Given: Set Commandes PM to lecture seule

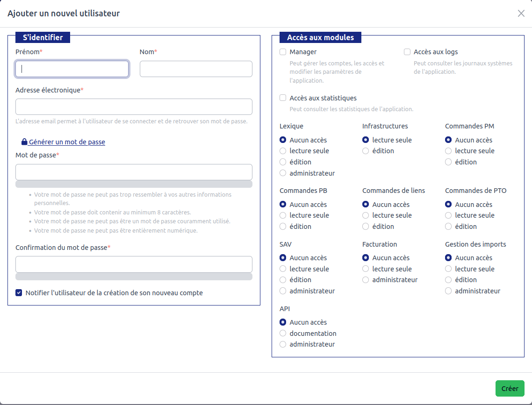Looking at the screenshot, I should coord(448,151).
